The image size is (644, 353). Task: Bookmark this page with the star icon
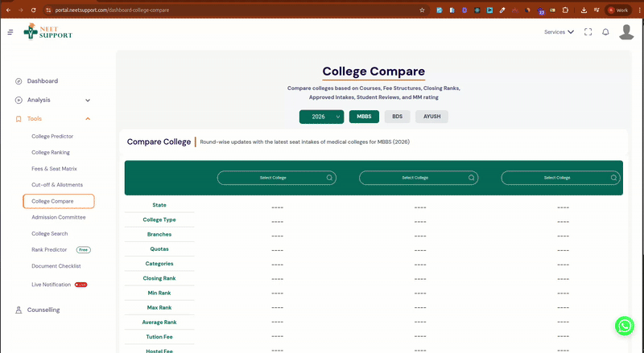pyautogui.click(x=422, y=10)
